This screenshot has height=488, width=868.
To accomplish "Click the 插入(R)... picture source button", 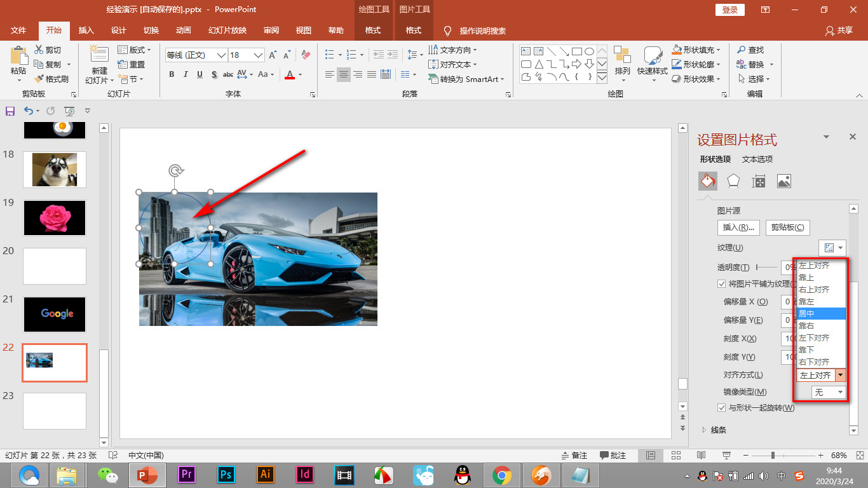I will point(738,227).
